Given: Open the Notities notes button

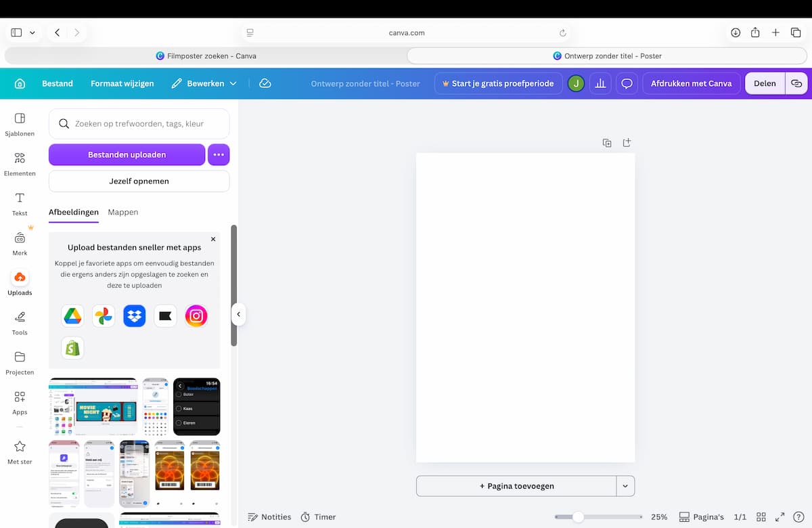Looking at the screenshot, I should [269, 516].
